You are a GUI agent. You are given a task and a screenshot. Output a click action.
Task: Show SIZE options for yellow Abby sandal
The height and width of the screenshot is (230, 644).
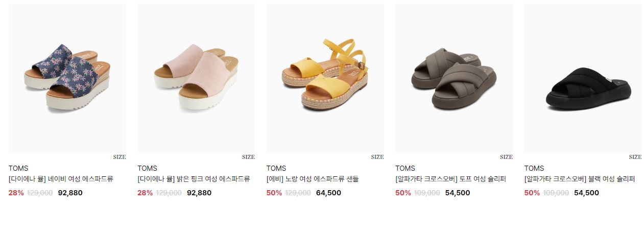[377, 157]
